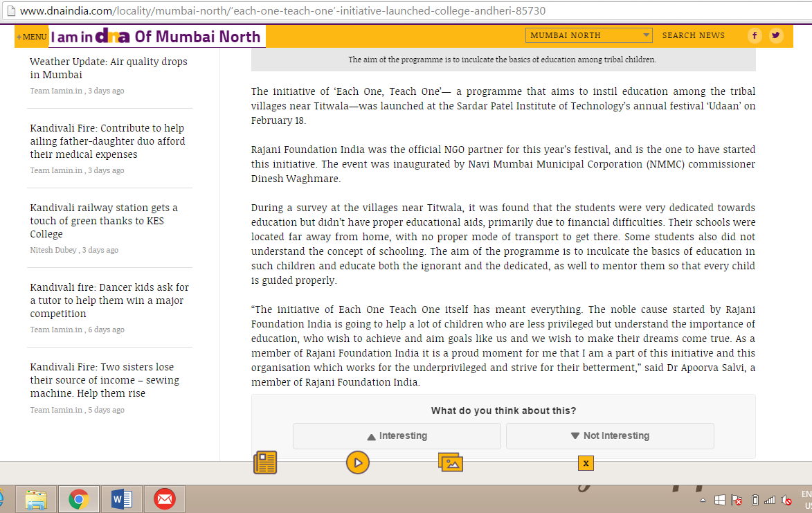
Task: Open Microsoft Word from the taskbar
Action: click(x=122, y=500)
